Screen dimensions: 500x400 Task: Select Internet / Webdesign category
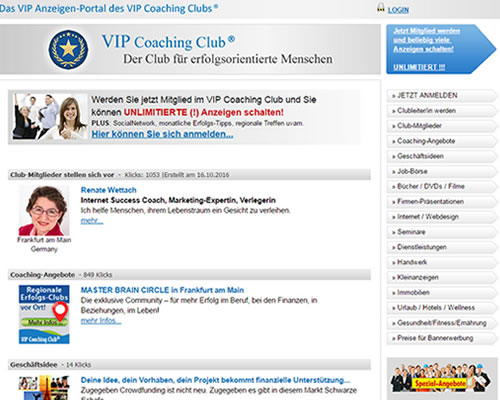[441, 217]
